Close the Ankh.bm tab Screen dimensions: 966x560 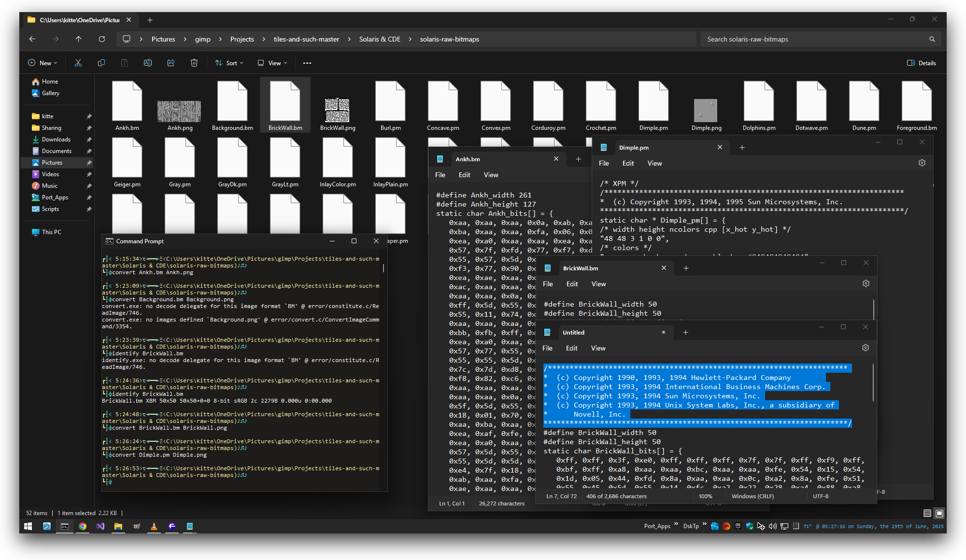tap(556, 159)
